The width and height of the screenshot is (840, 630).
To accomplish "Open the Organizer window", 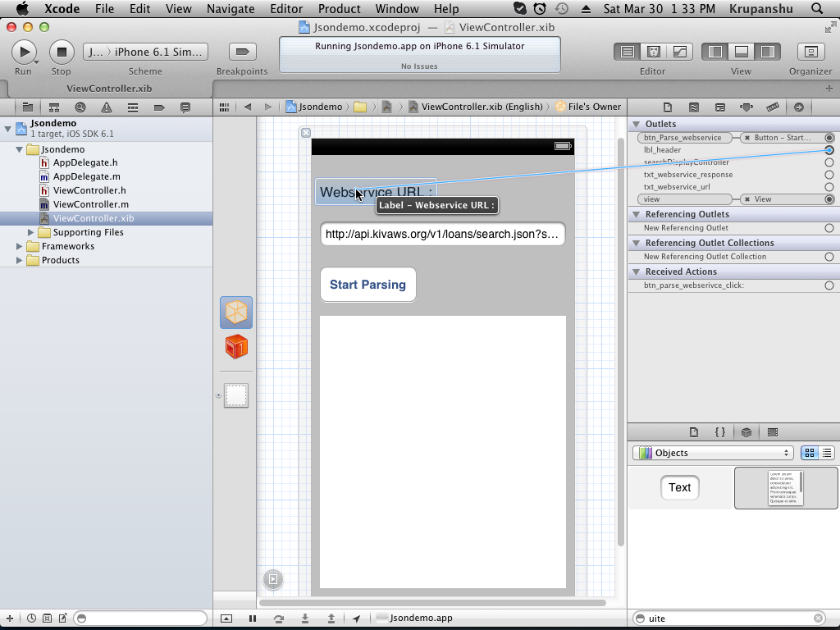I will pyautogui.click(x=810, y=52).
